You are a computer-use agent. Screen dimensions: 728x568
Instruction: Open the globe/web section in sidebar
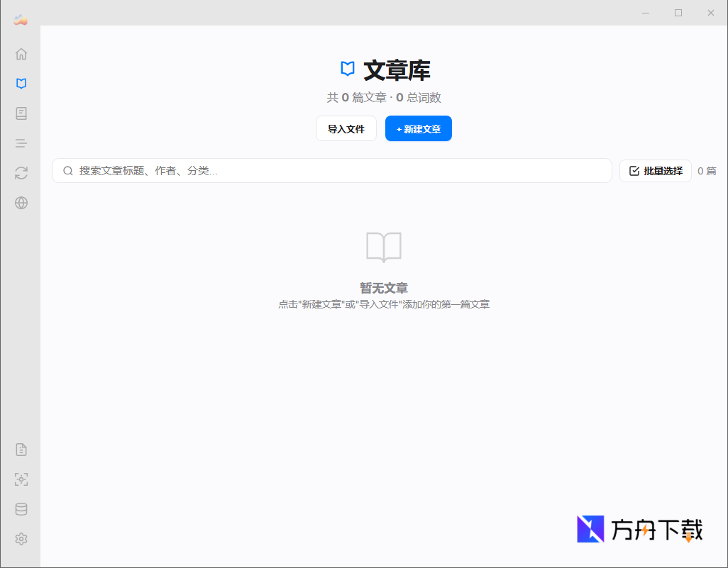tap(21, 203)
